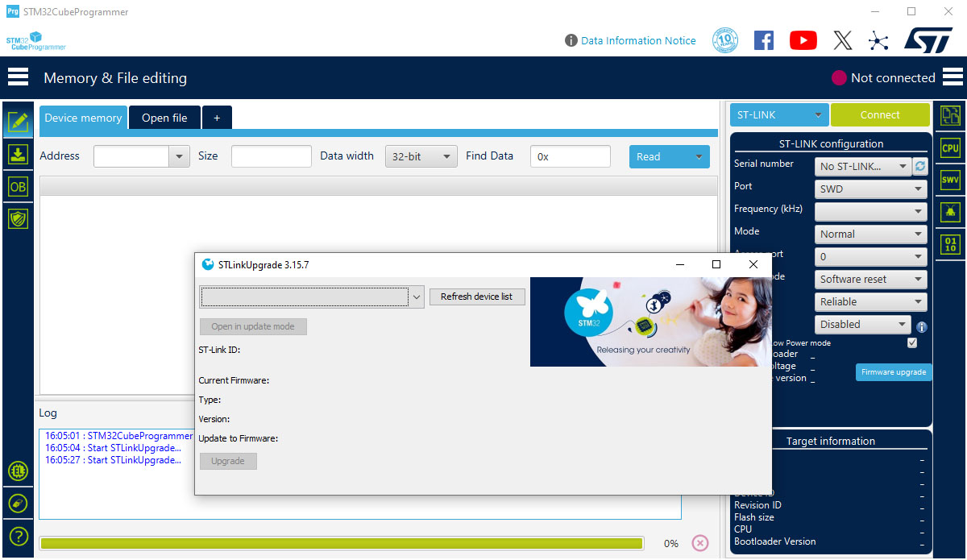Open the right-side hamburger menu
The width and height of the screenshot is (967, 560).
click(x=952, y=77)
